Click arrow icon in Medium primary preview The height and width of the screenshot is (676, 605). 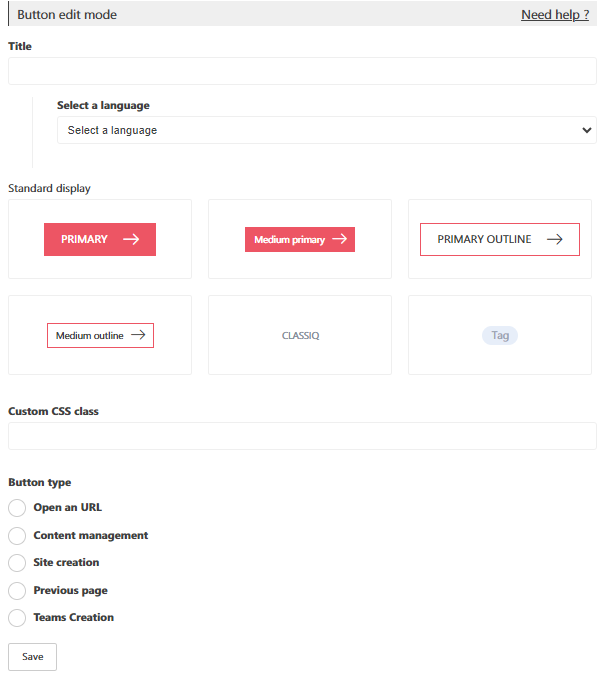[x=339, y=239]
